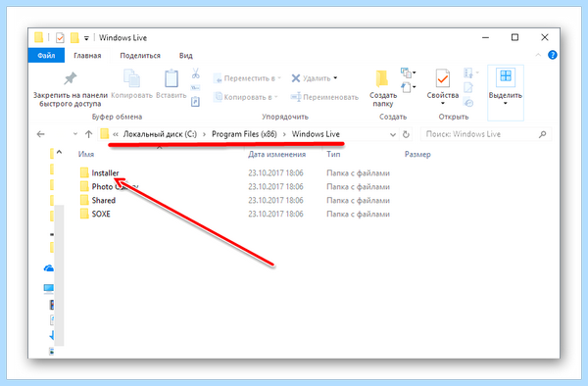Select the Installer folder name
588x386 pixels.
(105, 172)
